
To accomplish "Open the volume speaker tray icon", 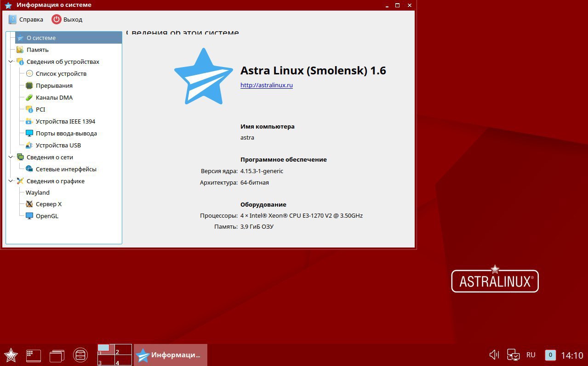I will pos(494,355).
